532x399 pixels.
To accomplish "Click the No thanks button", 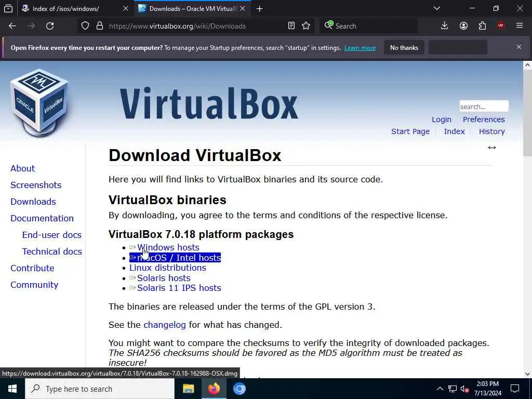I will point(404,47).
